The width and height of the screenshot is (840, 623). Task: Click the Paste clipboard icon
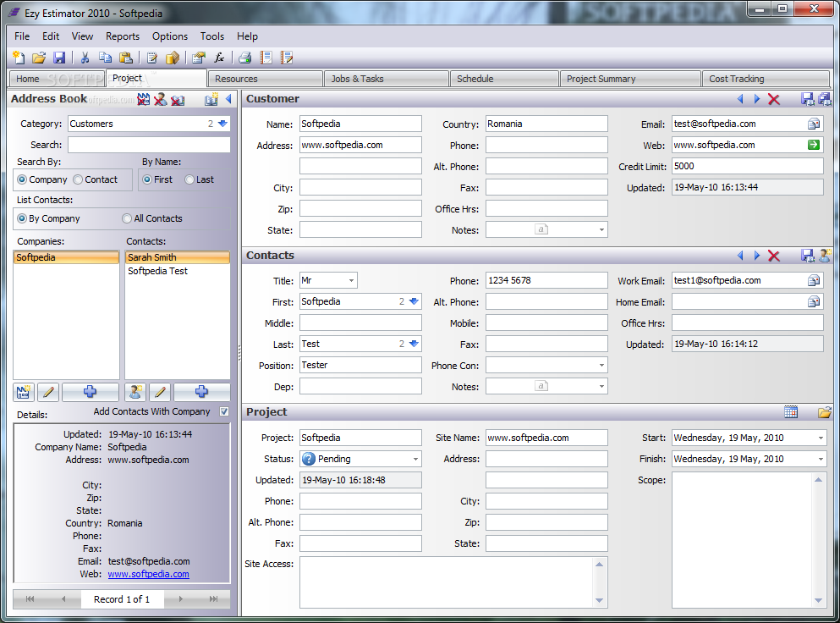pos(126,58)
